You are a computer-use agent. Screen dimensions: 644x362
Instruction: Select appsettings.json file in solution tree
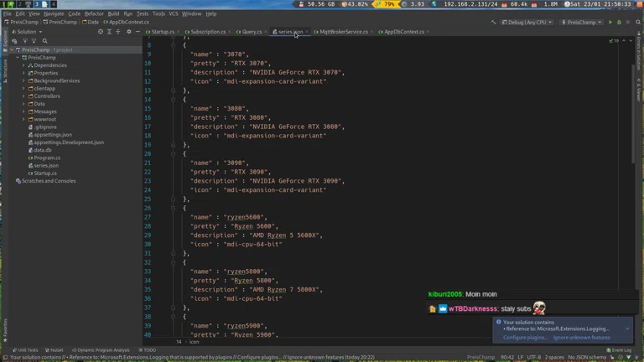pos(53,135)
